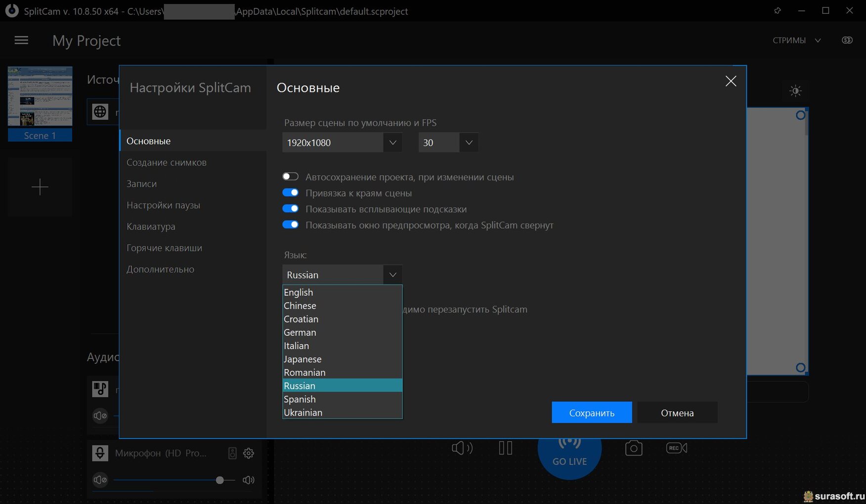Open the Создание снимков settings tab

(x=193, y=162)
